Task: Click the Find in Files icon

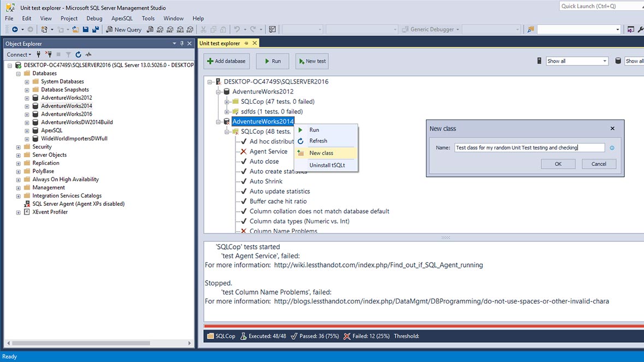Action: (530, 29)
